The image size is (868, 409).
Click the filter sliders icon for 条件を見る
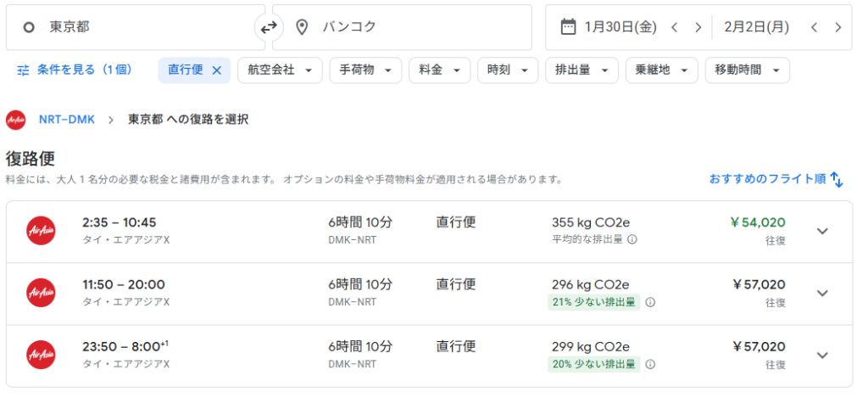(23, 70)
